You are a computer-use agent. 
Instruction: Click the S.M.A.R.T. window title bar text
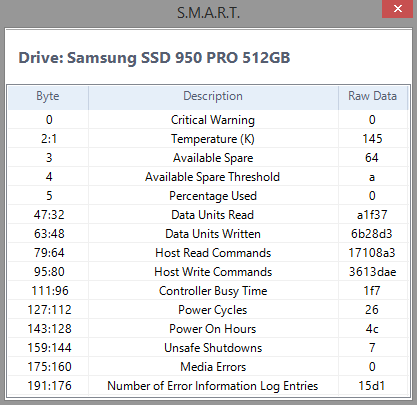click(x=208, y=13)
